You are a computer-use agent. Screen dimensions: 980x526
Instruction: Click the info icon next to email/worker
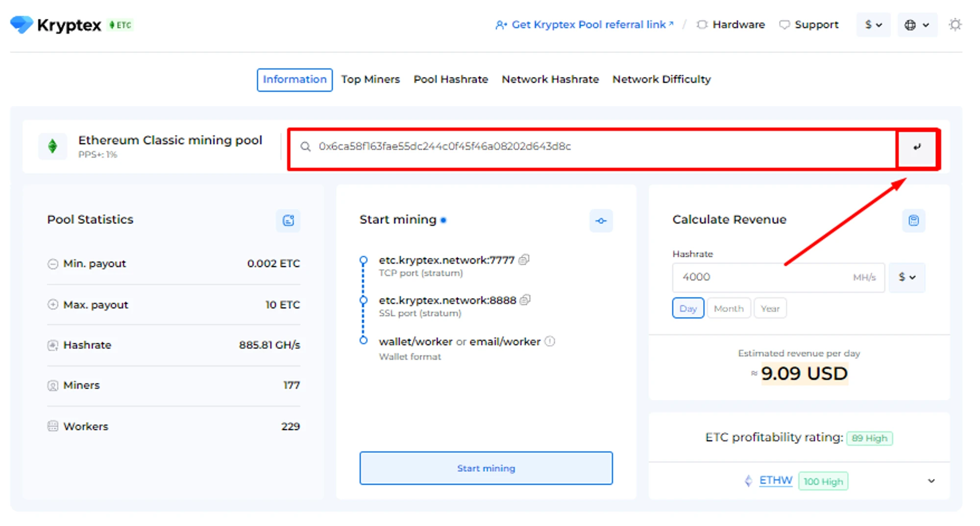(550, 341)
